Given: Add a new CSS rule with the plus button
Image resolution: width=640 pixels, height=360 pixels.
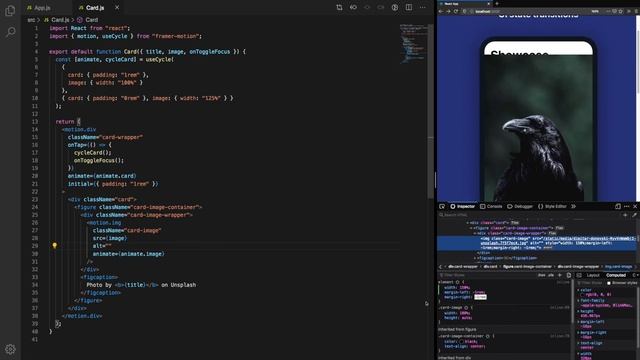Looking at the screenshot, I should pos(560,276).
